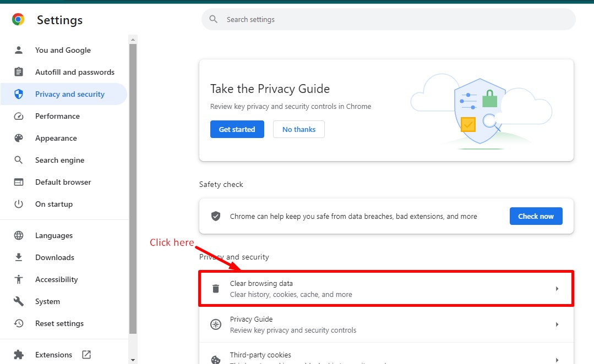This screenshot has width=594, height=364.
Task: Click the magnifier icon in the search bar
Action: click(213, 19)
